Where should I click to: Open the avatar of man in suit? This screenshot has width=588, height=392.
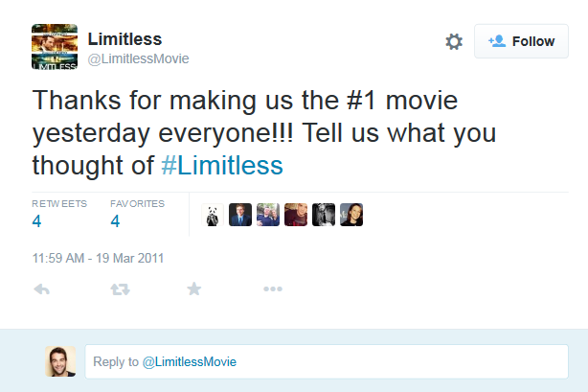(240, 215)
